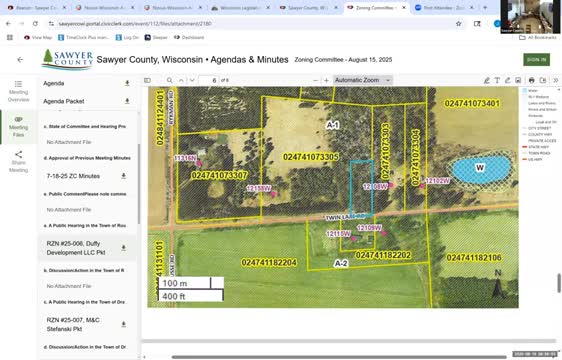
Task: Select the PDF highlight tool
Action: 487,80
